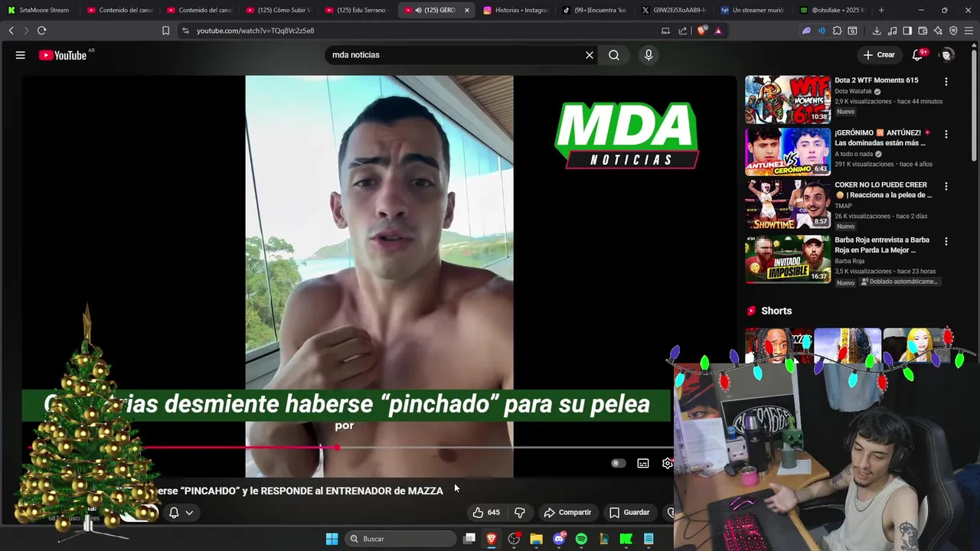Viewport: 980px width, 551px height.
Task: Open the Windows Start menu
Action: click(332, 539)
